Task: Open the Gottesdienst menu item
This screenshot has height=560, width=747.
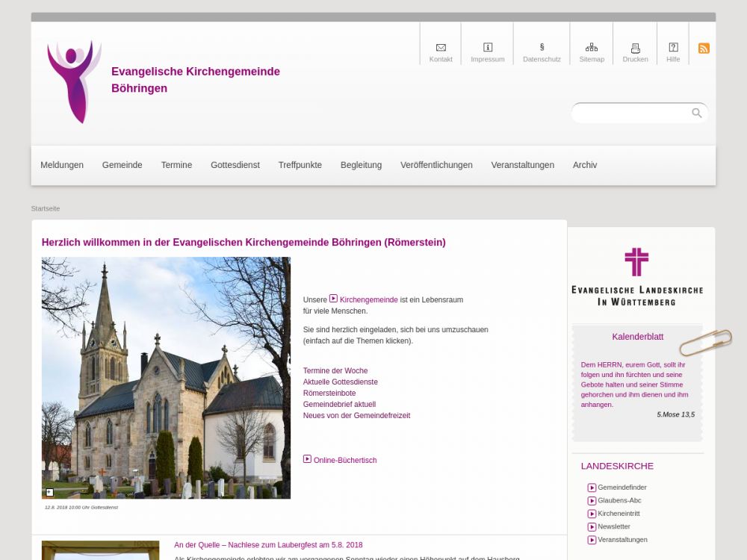Action: click(x=235, y=165)
